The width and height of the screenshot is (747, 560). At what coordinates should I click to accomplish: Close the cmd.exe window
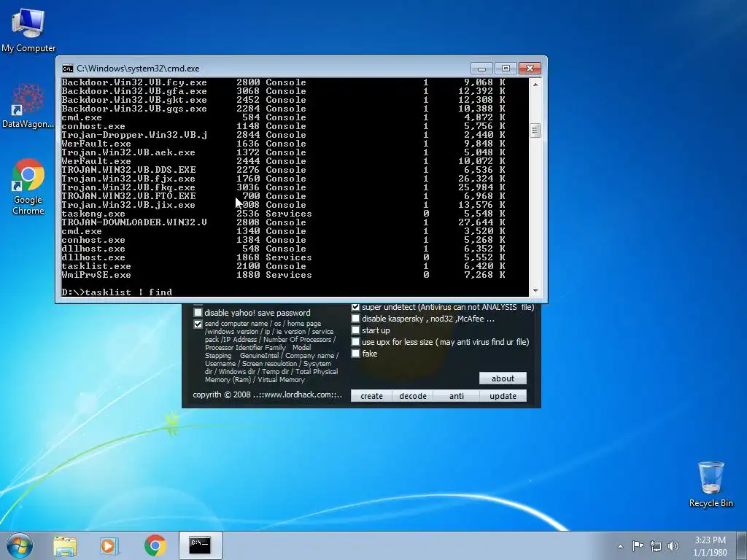[x=530, y=68]
